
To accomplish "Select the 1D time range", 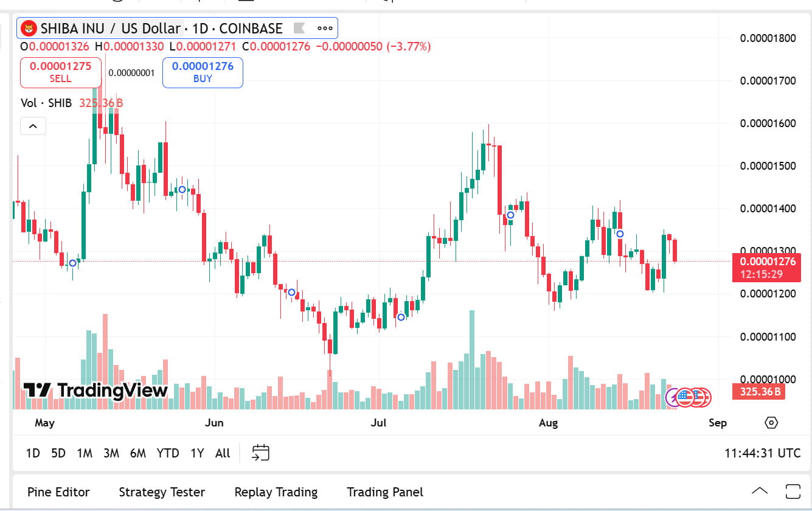I will 33,453.
